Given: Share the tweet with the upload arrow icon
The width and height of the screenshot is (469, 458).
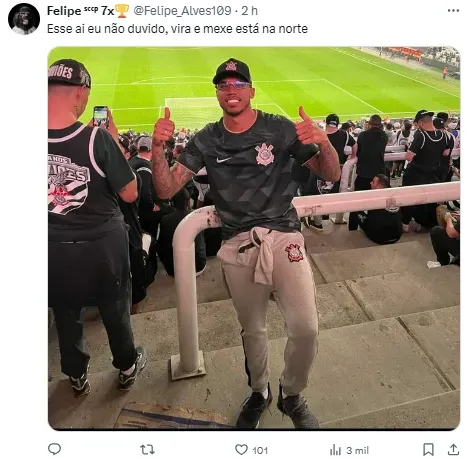Looking at the screenshot, I should click(453, 450).
